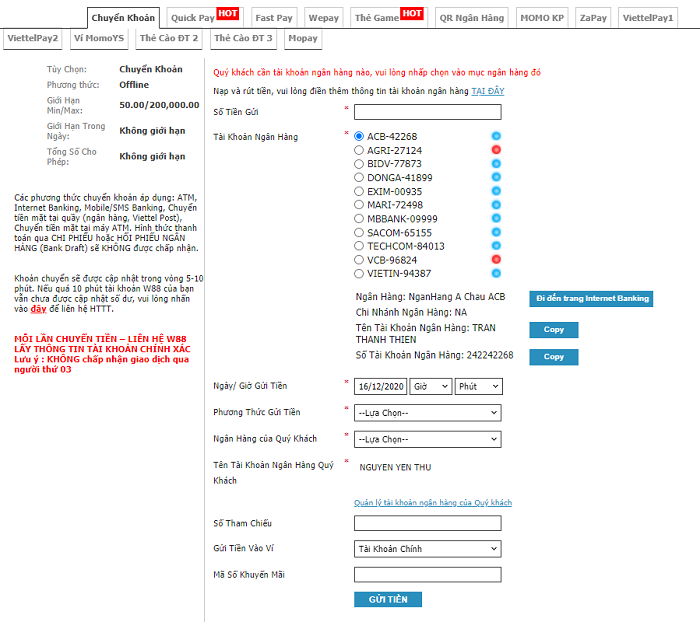Open the Phương Thức Gửi Tiền dropdown

(427, 412)
